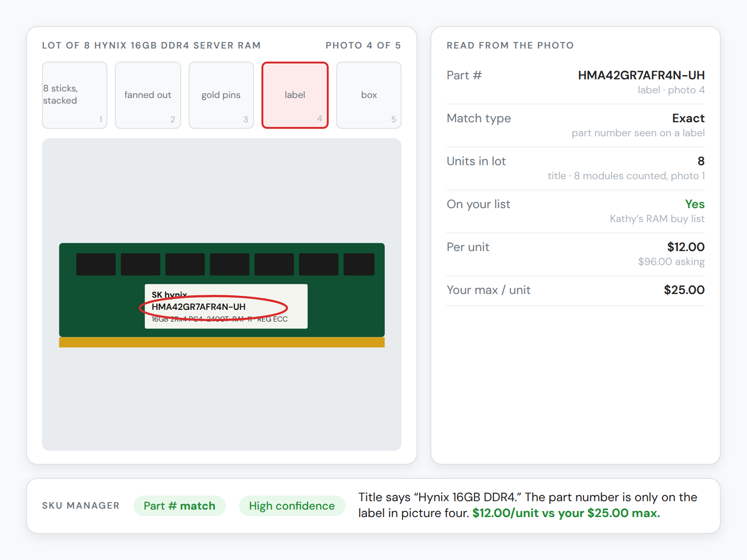Click the 'Part #' row label
747x560 pixels.
coord(464,75)
